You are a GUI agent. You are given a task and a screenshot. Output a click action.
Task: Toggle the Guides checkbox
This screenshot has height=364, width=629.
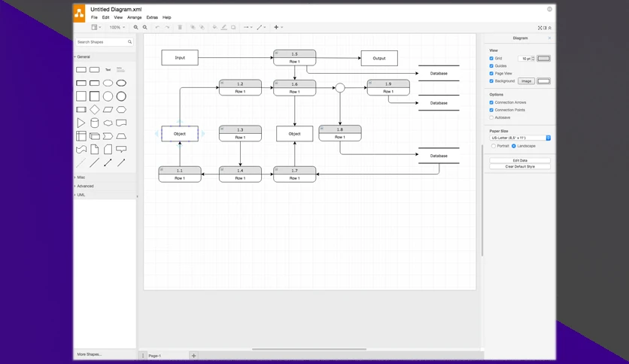(x=491, y=65)
